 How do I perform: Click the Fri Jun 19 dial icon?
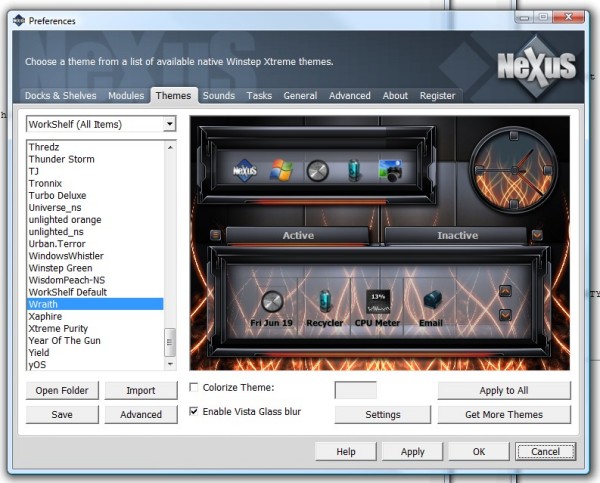pyautogui.click(x=272, y=302)
